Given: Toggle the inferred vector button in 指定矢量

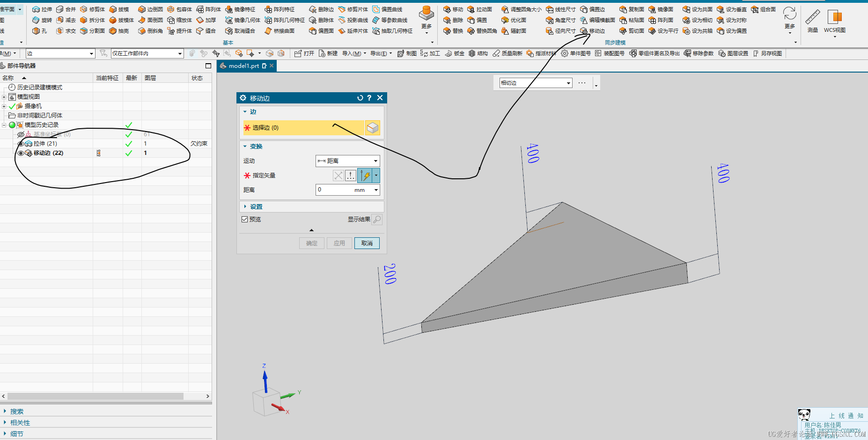Looking at the screenshot, I should click(365, 176).
